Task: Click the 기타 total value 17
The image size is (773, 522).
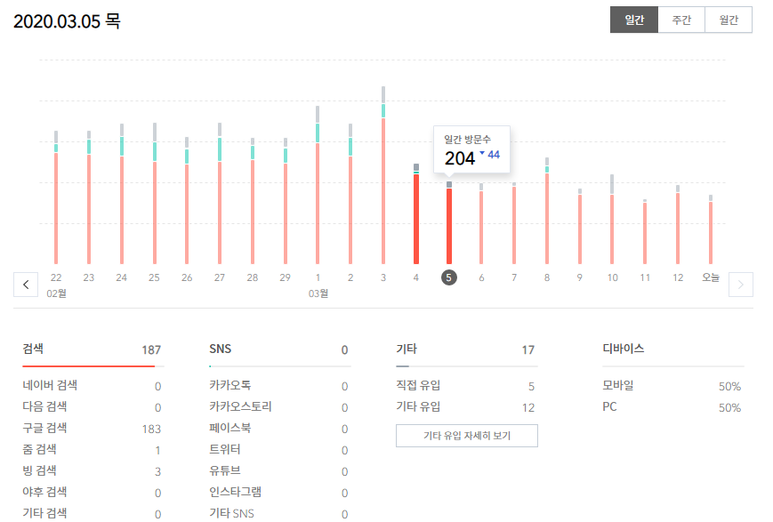Action: (x=528, y=350)
